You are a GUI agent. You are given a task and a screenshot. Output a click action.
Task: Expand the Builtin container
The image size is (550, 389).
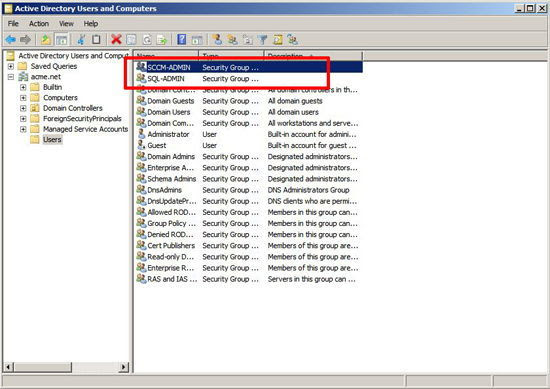coord(23,87)
